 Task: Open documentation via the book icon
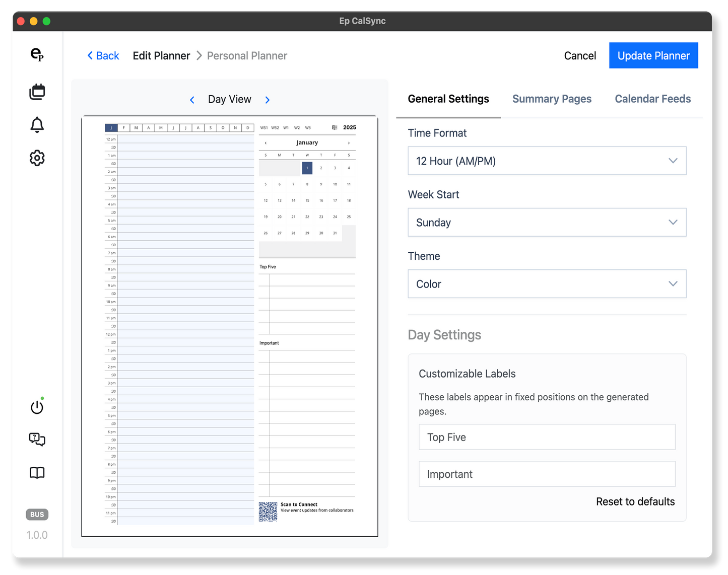37,473
